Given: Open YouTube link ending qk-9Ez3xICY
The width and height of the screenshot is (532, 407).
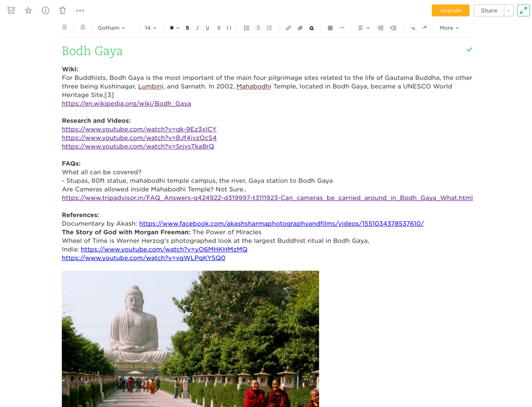Looking at the screenshot, I should pos(139,129).
